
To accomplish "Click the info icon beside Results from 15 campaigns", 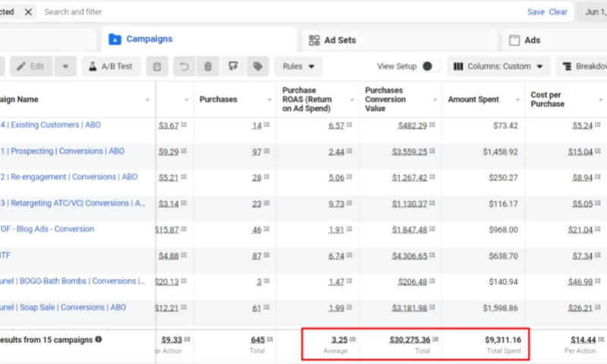I will (99, 339).
